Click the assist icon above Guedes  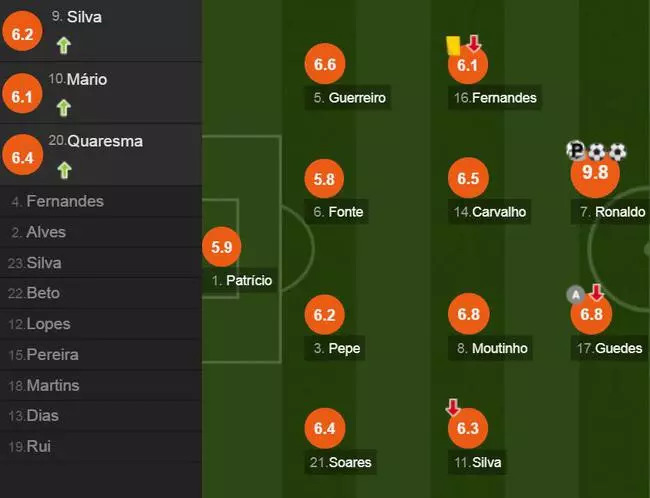[575, 294]
